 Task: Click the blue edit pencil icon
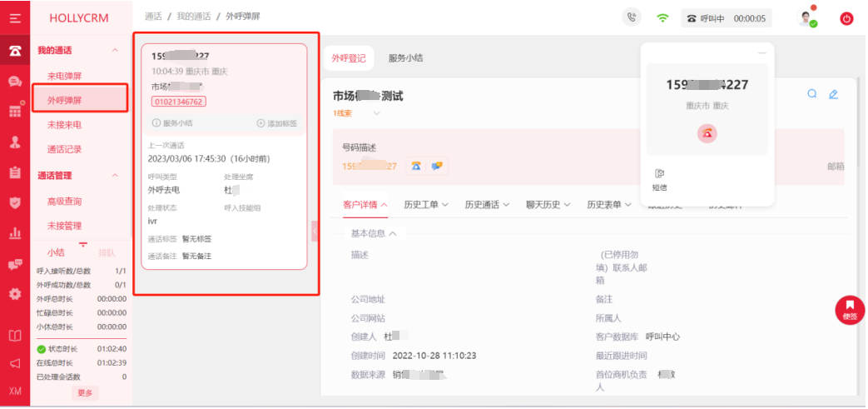pyautogui.click(x=833, y=94)
